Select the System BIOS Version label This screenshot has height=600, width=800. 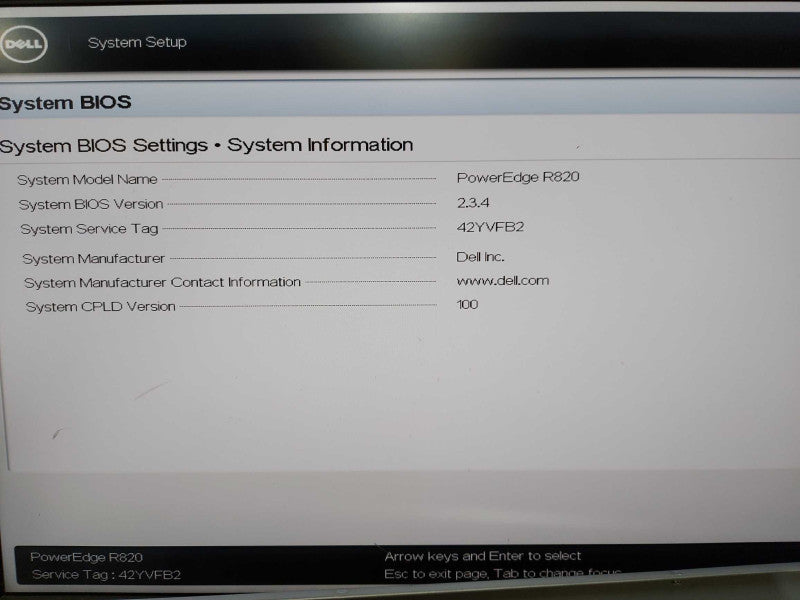tap(91, 205)
